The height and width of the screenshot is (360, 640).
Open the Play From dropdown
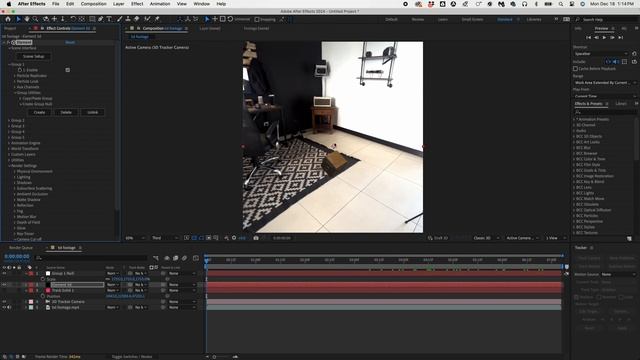pos(605,96)
